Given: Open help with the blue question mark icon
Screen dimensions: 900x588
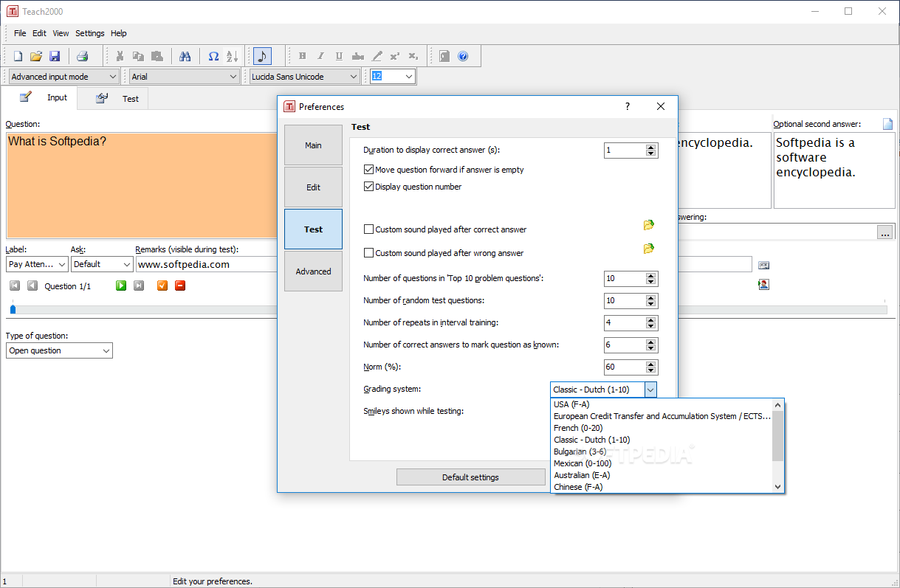Looking at the screenshot, I should [463, 56].
